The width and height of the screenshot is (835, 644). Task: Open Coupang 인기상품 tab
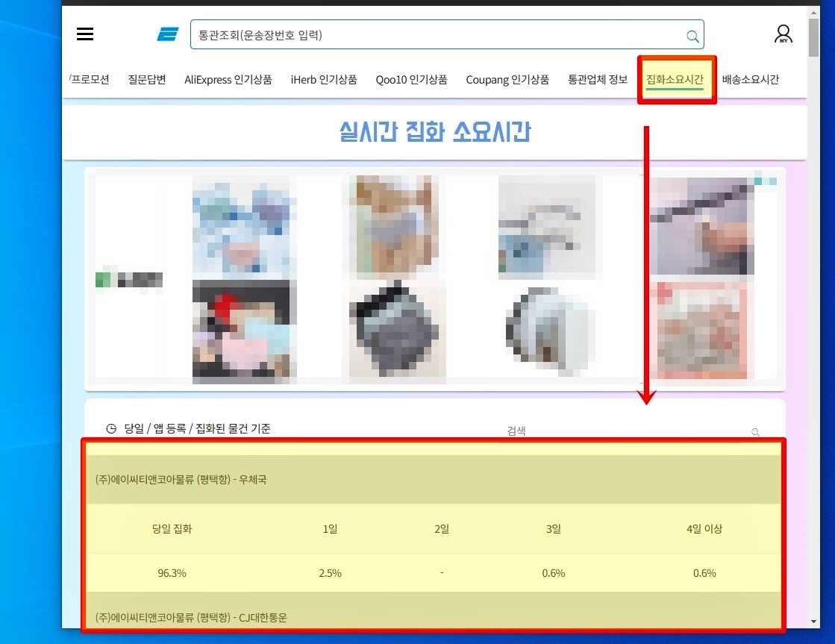coord(507,79)
